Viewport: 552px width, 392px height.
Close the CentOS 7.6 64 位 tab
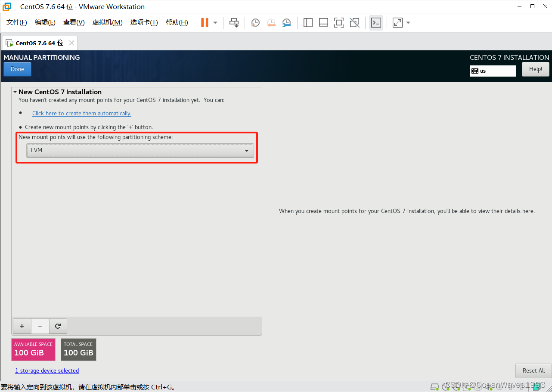coord(71,43)
